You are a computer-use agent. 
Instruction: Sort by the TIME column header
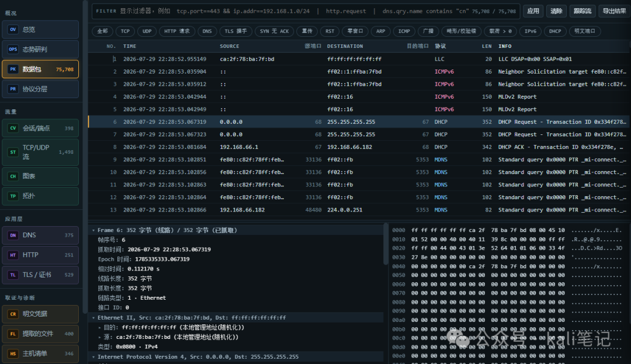tap(130, 46)
